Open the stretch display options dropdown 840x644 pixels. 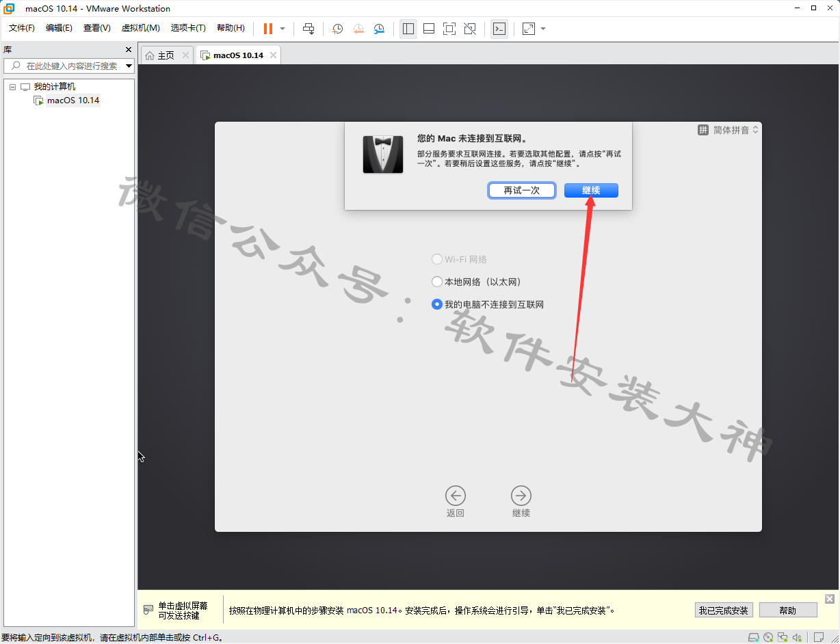click(543, 29)
